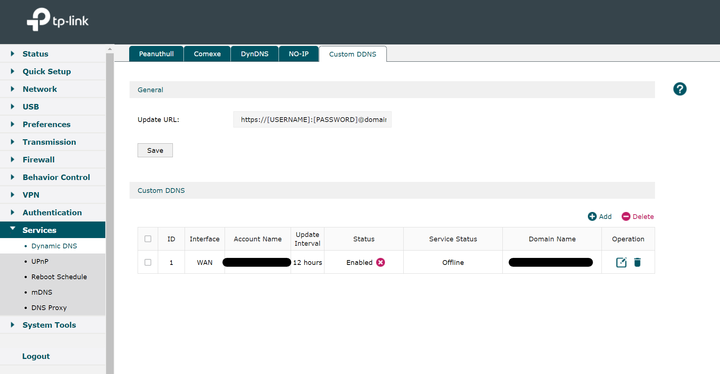Switch to the Comexe tab
720x374 pixels.
click(x=207, y=54)
